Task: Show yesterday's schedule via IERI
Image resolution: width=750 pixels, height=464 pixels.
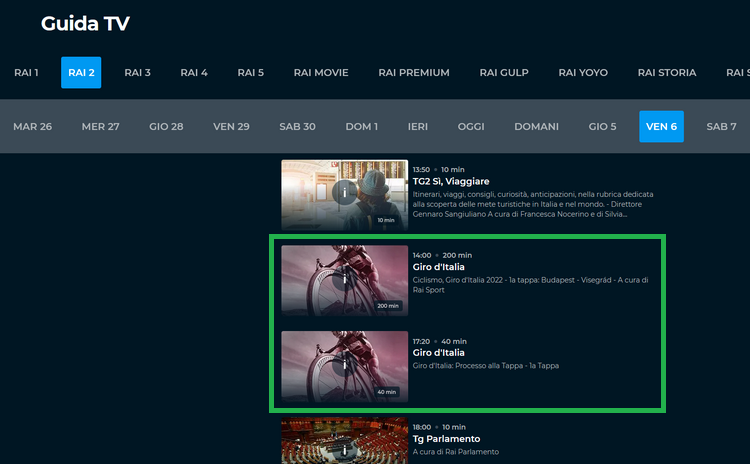Action: click(418, 127)
